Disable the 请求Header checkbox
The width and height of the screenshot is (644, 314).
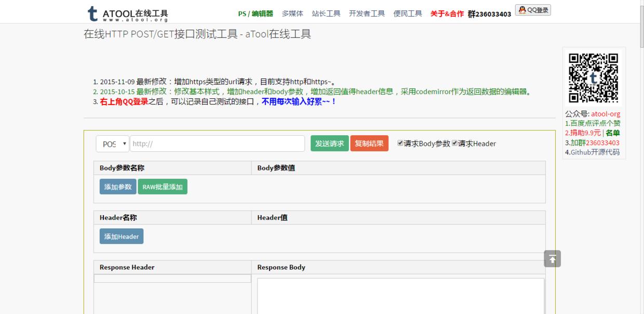(x=456, y=143)
